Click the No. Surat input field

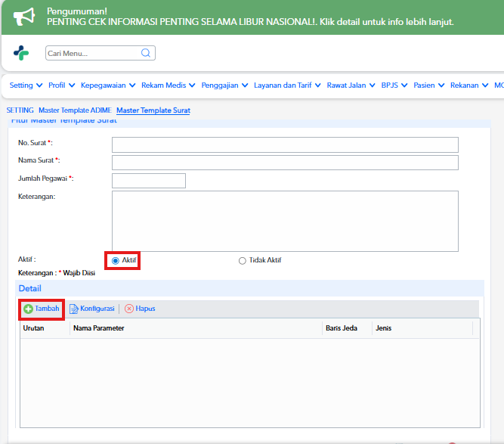tap(285, 144)
